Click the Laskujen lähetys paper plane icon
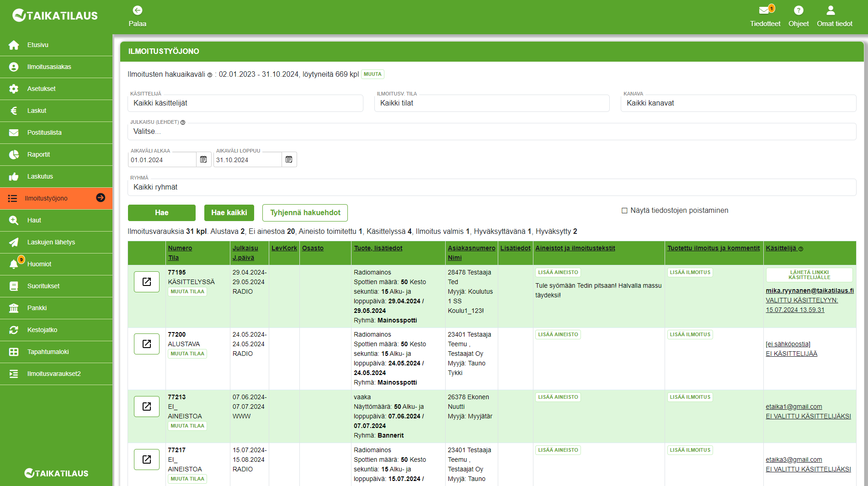Image resolution: width=868 pixels, height=486 pixels. click(x=14, y=242)
